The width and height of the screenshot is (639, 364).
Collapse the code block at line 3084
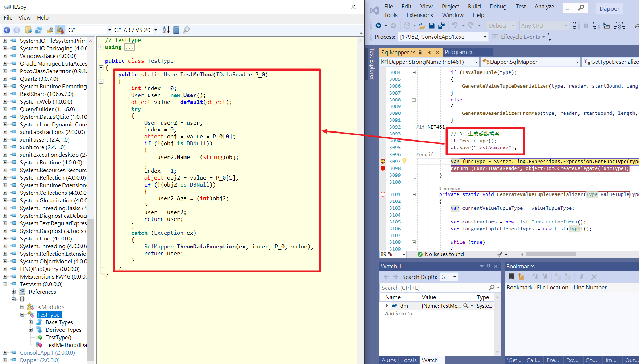click(x=414, y=72)
